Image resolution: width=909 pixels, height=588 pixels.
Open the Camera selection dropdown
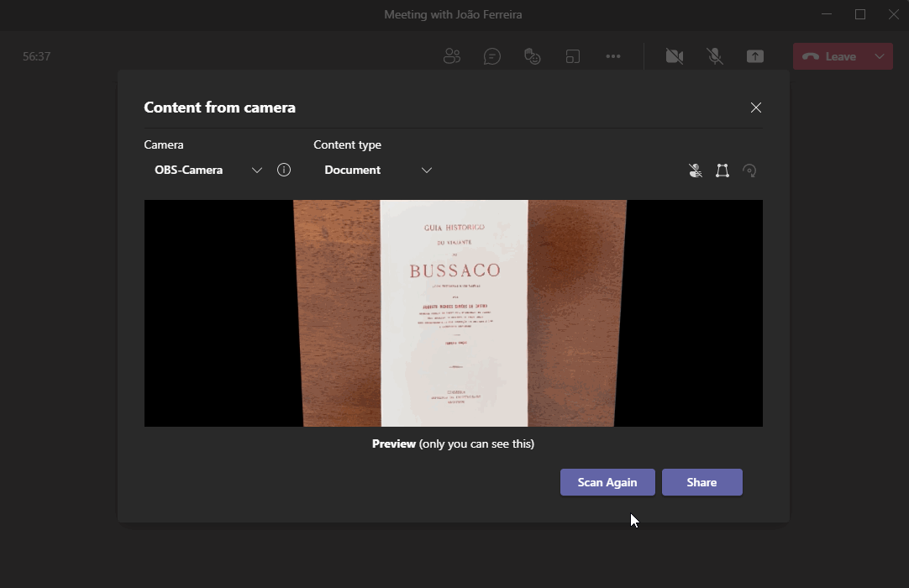258,170
